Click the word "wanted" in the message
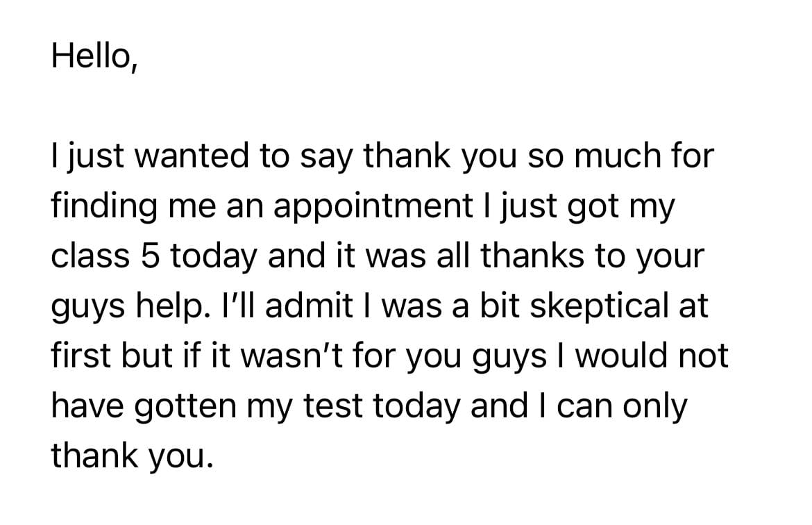The width and height of the screenshot is (812, 525). [x=192, y=156]
